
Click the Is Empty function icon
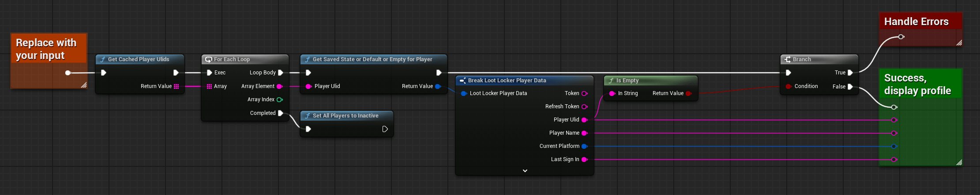tap(611, 81)
